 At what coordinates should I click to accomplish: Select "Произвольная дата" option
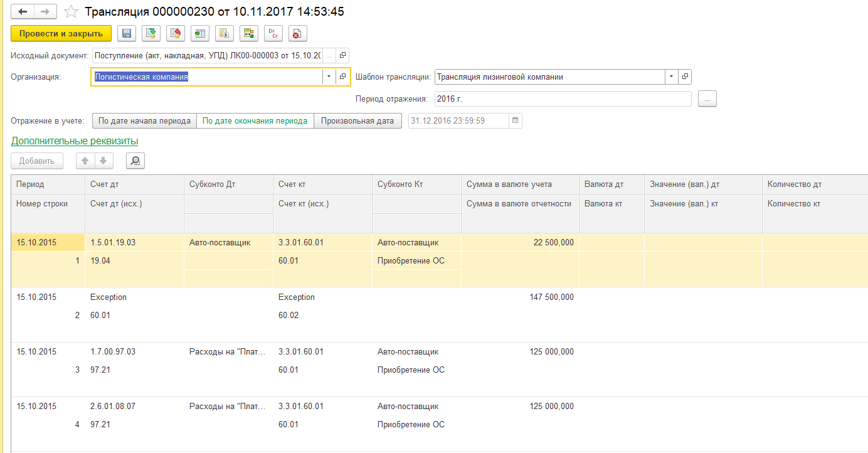[x=357, y=120]
